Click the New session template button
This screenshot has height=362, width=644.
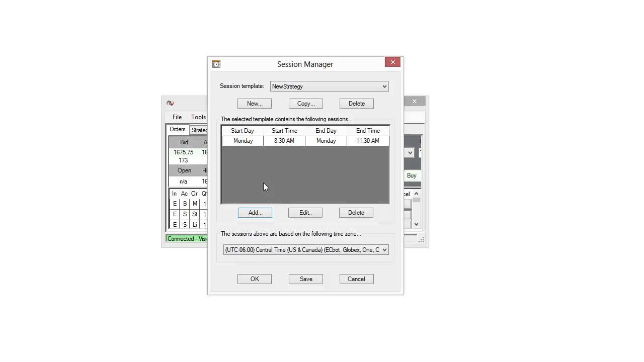[x=255, y=103]
